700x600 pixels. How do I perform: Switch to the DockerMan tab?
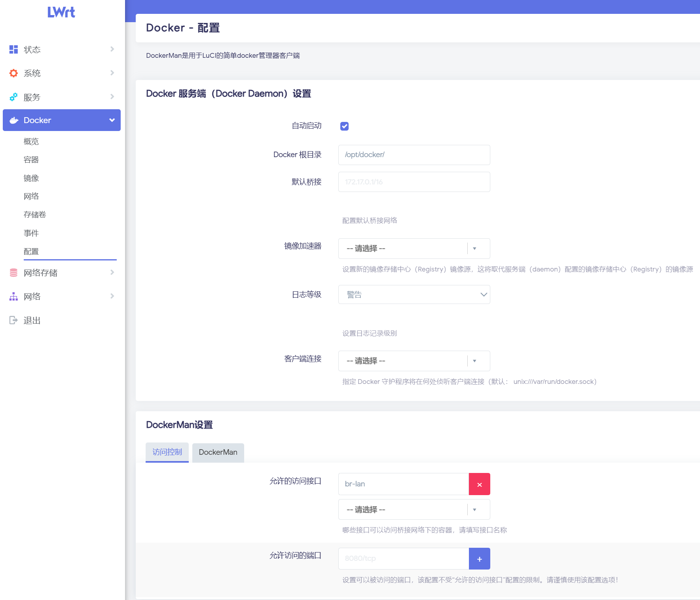coord(218,452)
